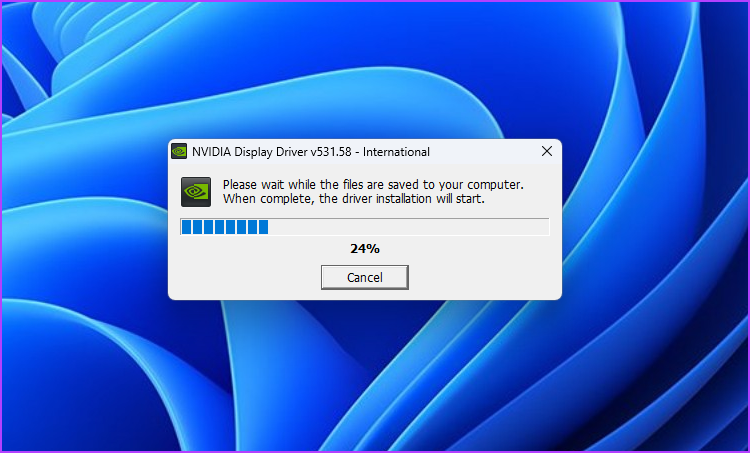Click the empty portion of the progress bar
The width and height of the screenshot is (750, 453).
point(408,227)
